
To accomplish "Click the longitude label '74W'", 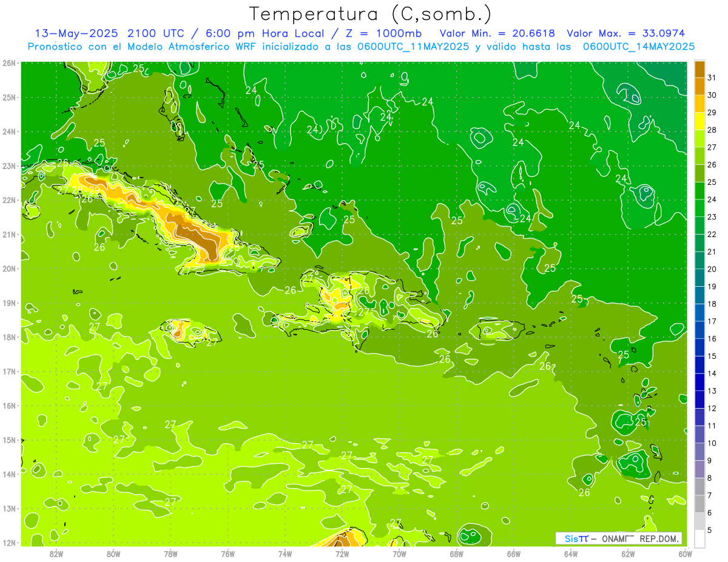I will pos(285,554).
